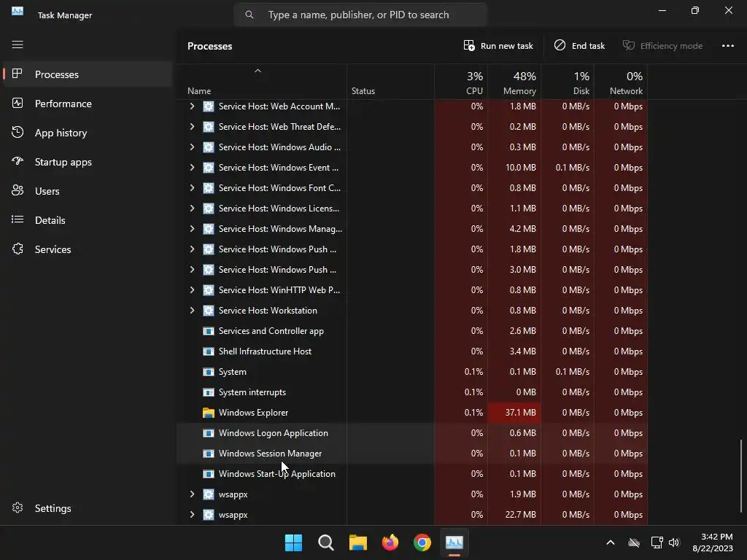Viewport: 747px width, 560px height.
Task: Expand Service Host: Windows Management row
Action: (192, 228)
